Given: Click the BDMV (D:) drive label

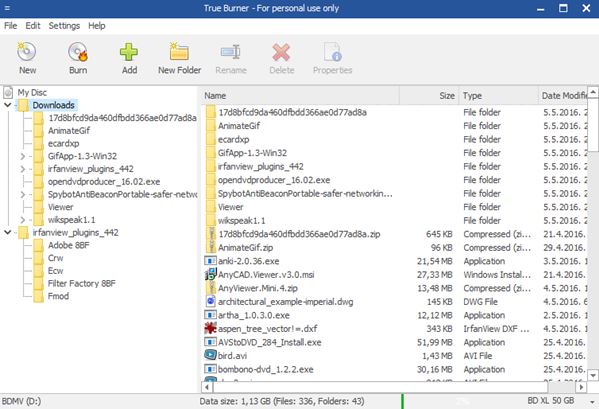Looking at the screenshot, I should 21,401.
